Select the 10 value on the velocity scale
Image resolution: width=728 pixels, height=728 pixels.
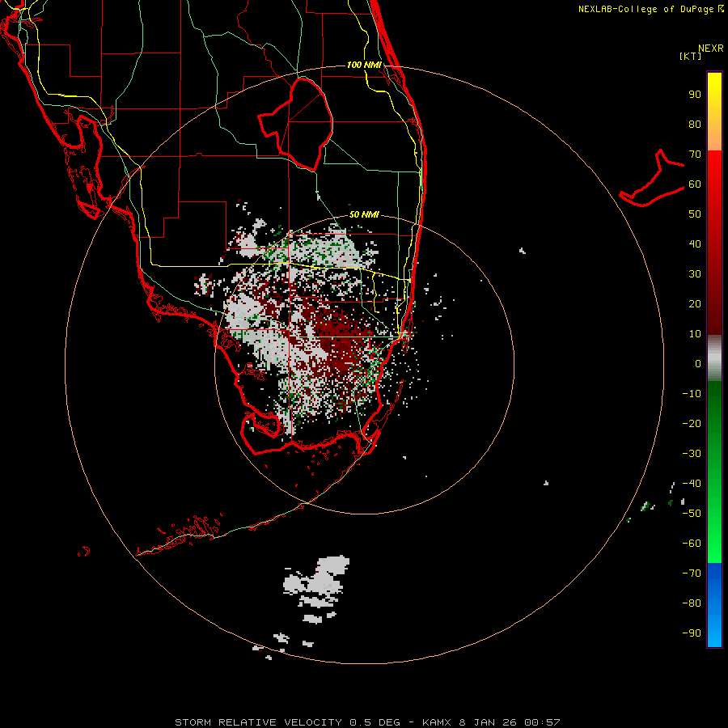click(x=695, y=334)
